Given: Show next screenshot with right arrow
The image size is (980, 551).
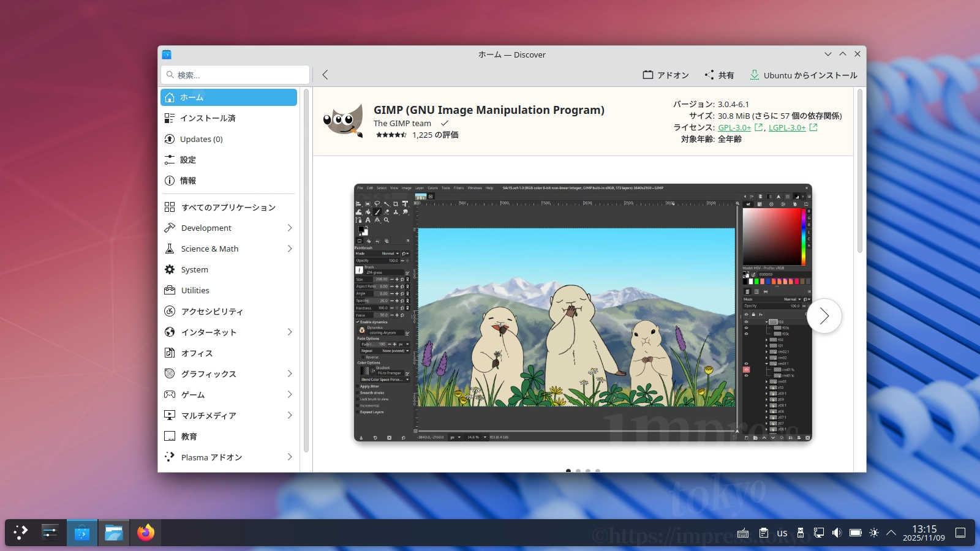Looking at the screenshot, I should [x=824, y=316].
